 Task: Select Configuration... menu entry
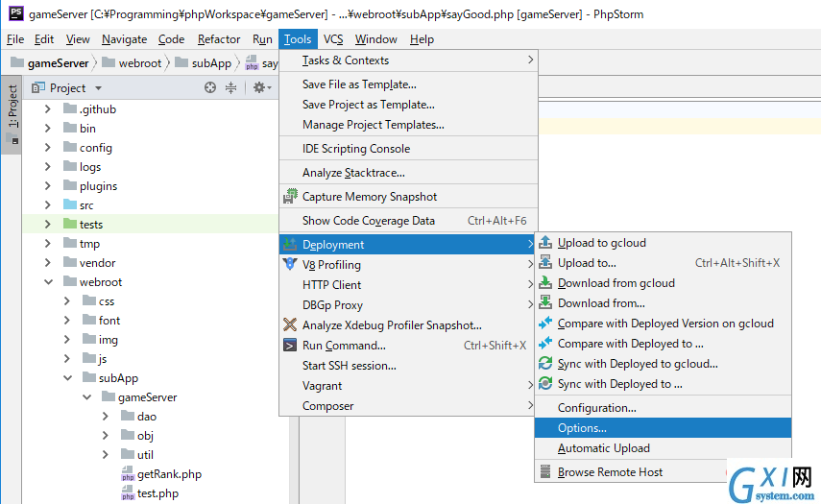pos(663,407)
